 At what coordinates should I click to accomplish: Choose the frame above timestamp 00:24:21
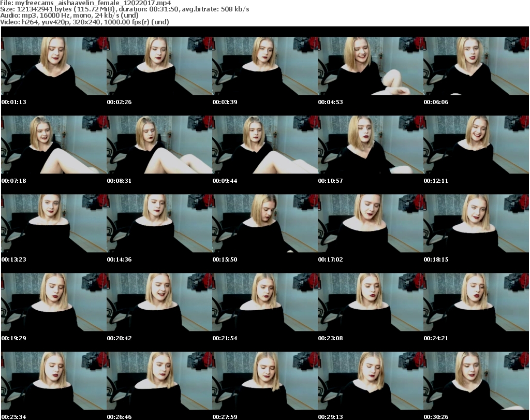[476, 302]
